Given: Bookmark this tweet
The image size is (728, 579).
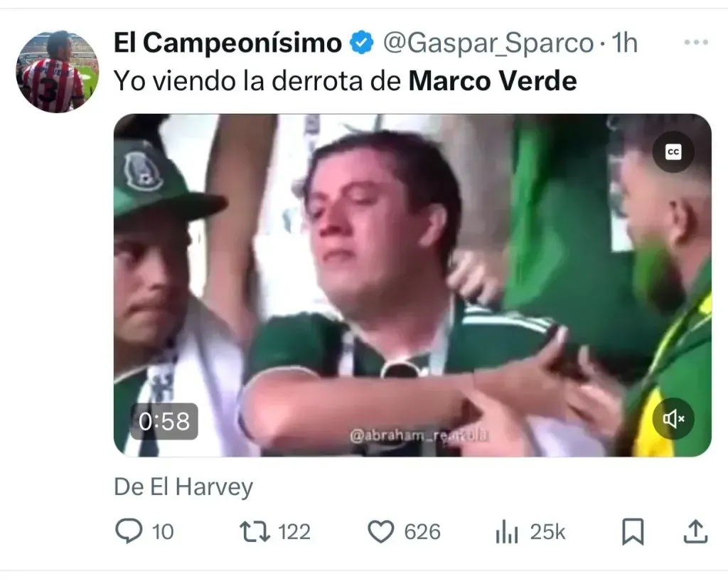Looking at the screenshot, I should (x=633, y=531).
